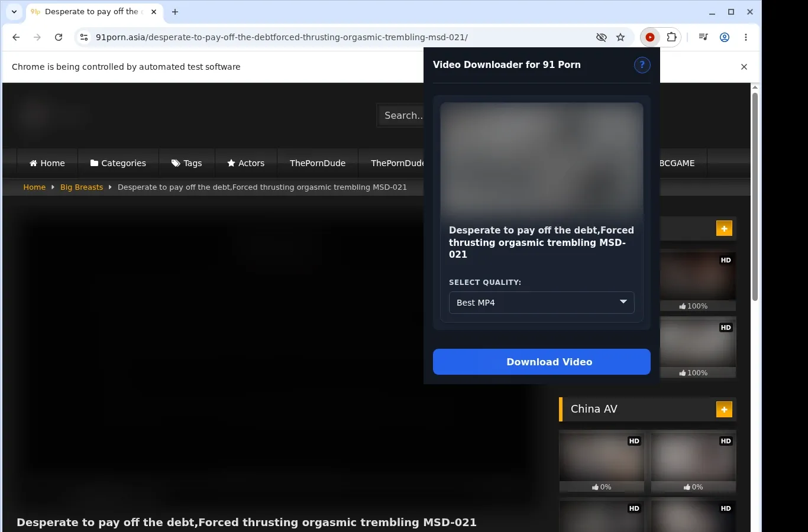View site information icon in address bar
The height and width of the screenshot is (532, 808).
point(84,37)
